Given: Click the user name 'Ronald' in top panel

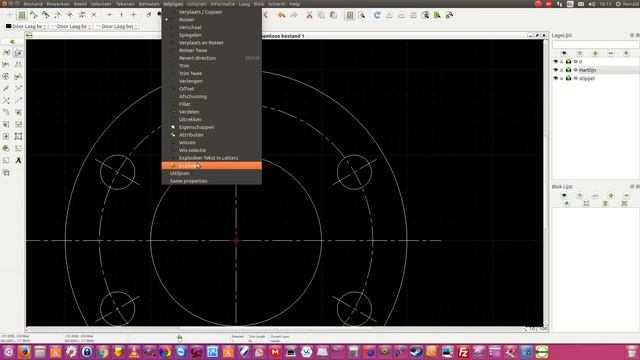Looking at the screenshot, I should point(631,4).
